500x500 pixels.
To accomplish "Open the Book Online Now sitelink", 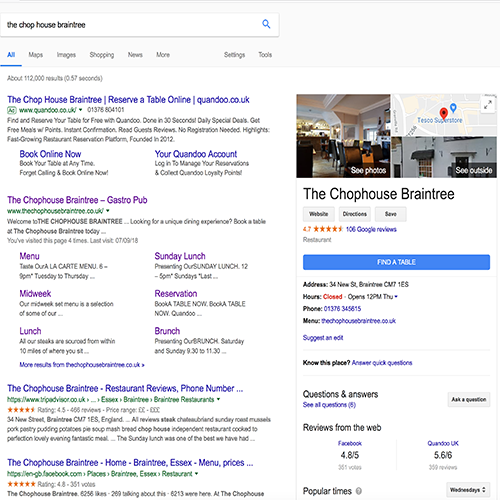I will pos(50,154).
